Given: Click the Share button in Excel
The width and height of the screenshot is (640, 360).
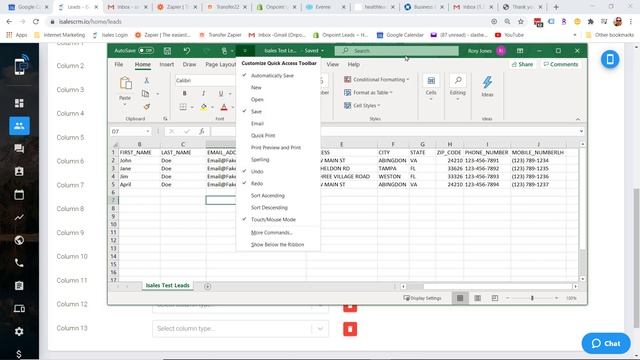Looking at the screenshot, I should [x=522, y=64].
